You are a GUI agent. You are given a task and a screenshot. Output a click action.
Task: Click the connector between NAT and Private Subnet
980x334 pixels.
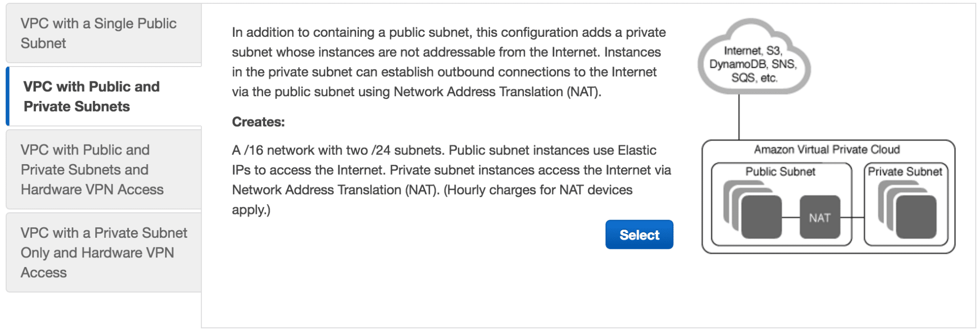(852, 218)
